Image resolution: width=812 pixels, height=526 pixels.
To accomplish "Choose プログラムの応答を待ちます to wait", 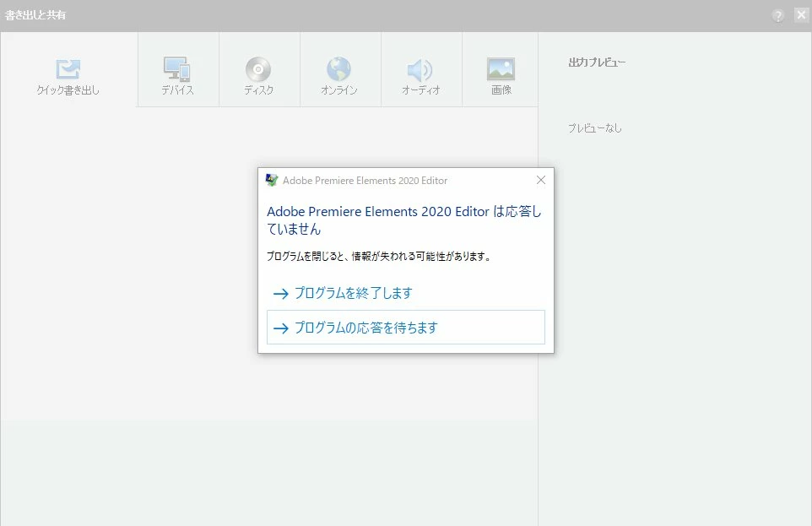I will 405,328.
